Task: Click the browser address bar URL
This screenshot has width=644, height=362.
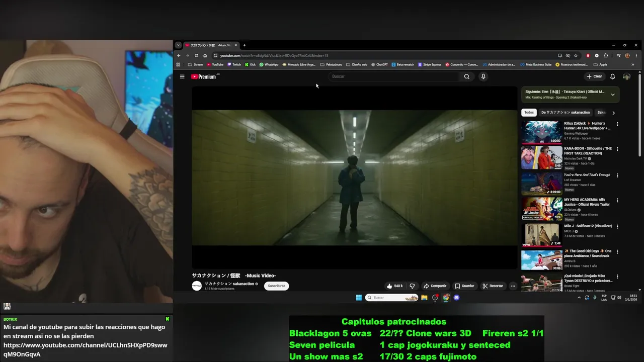Action: [274, 55]
